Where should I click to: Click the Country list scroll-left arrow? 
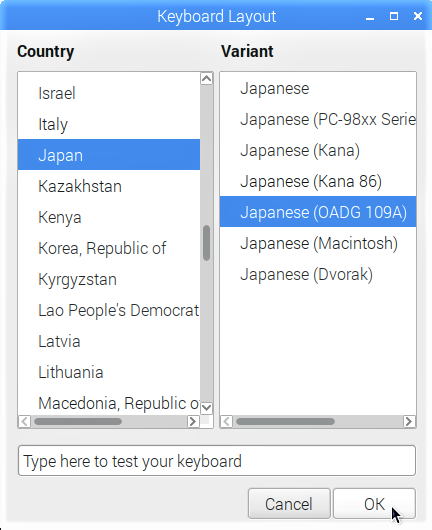(24, 421)
